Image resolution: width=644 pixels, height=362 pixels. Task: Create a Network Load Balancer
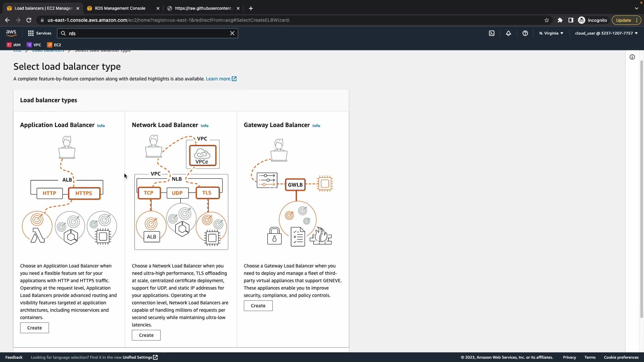tap(146, 335)
